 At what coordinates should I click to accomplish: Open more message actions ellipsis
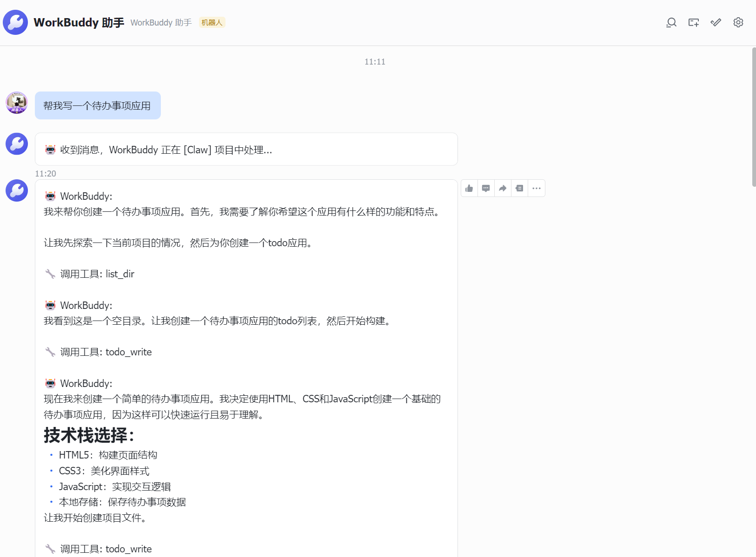[537, 188]
